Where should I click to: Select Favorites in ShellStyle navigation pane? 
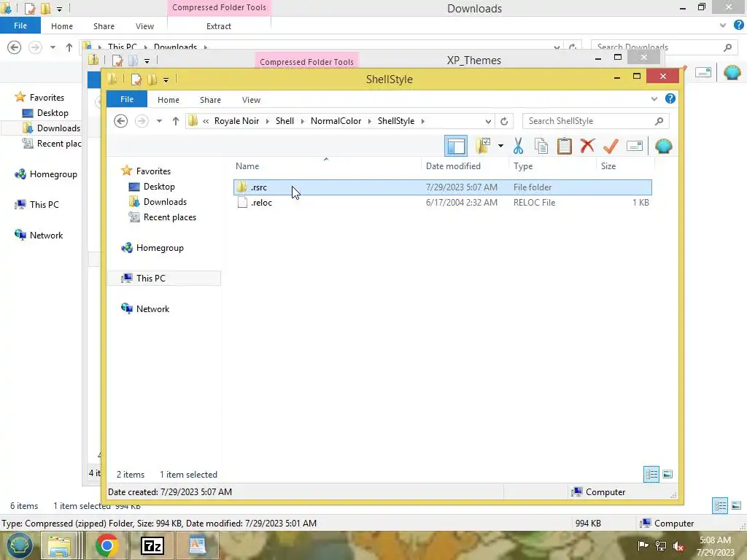point(153,171)
